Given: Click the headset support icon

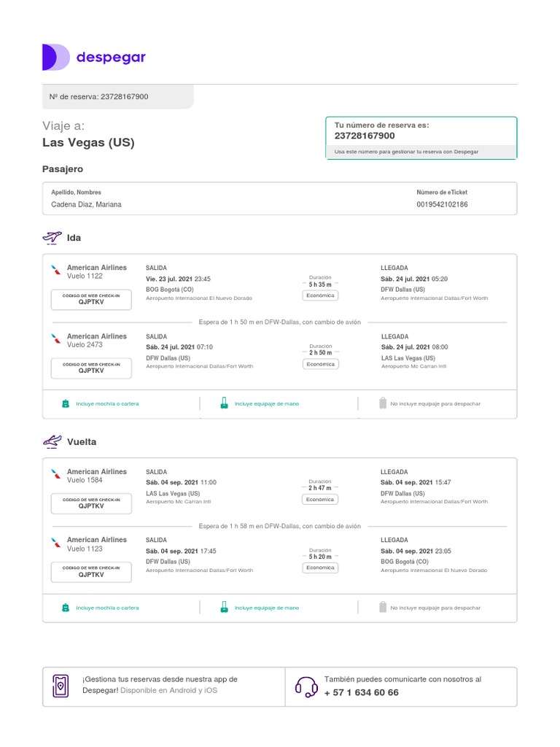Looking at the screenshot, I should [x=306, y=686].
